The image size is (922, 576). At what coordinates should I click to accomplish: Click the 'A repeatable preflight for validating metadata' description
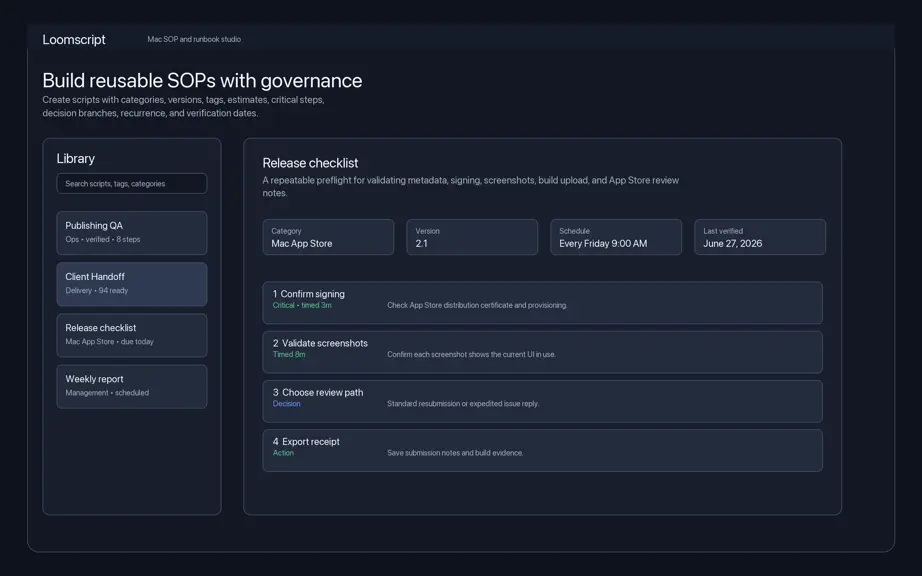click(470, 186)
